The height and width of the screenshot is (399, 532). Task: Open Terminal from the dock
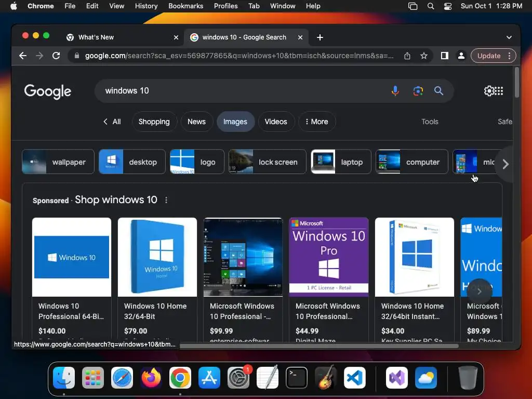coord(297,378)
